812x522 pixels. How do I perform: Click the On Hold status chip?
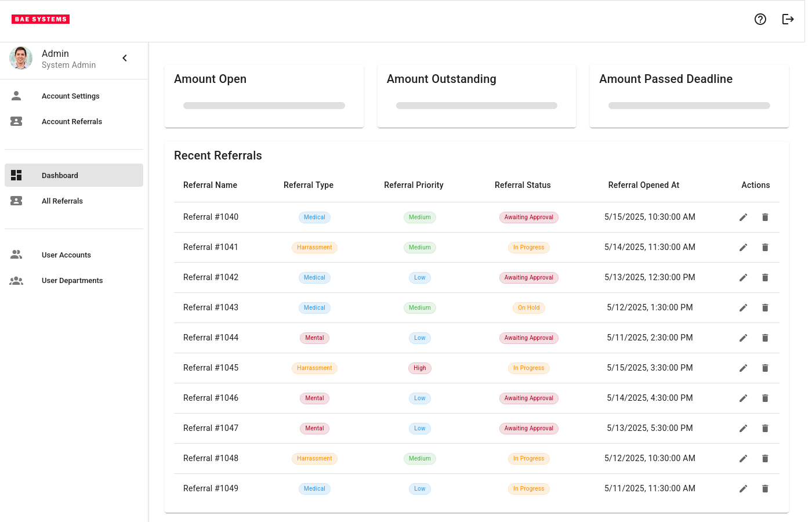point(529,308)
